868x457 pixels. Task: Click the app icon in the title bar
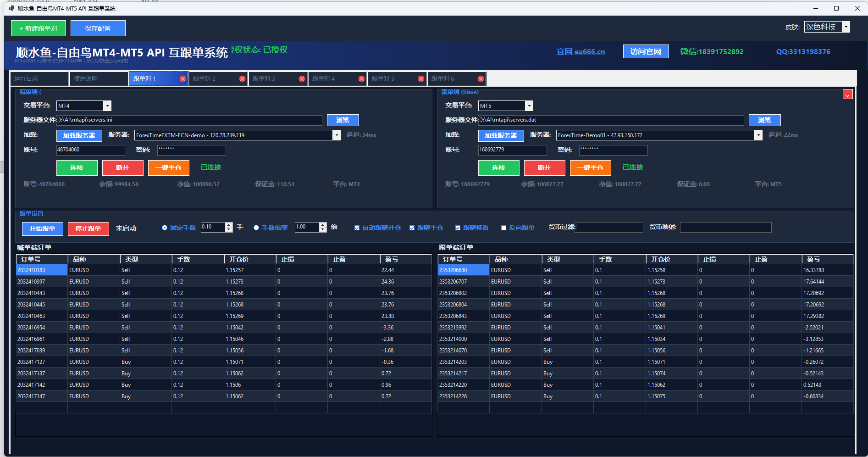11,8
